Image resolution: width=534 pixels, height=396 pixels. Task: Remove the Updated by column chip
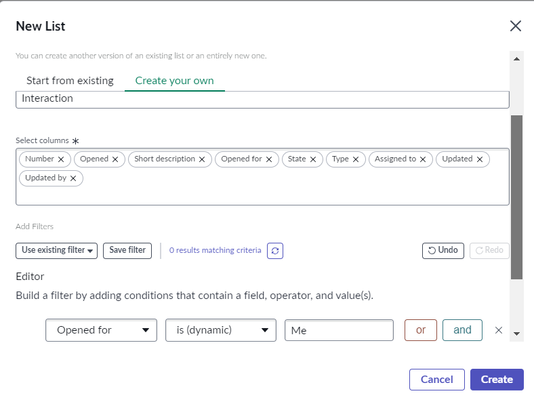pyautogui.click(x=73, y=178)
